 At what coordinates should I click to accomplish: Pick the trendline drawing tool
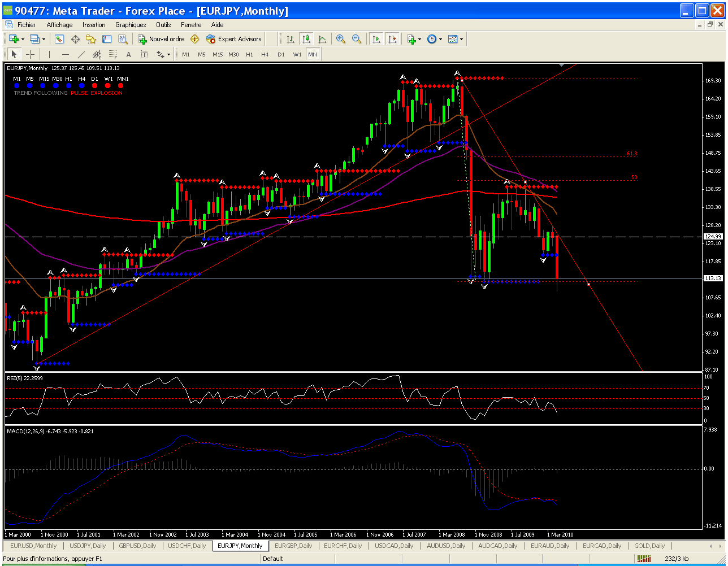tap(81, 54)
